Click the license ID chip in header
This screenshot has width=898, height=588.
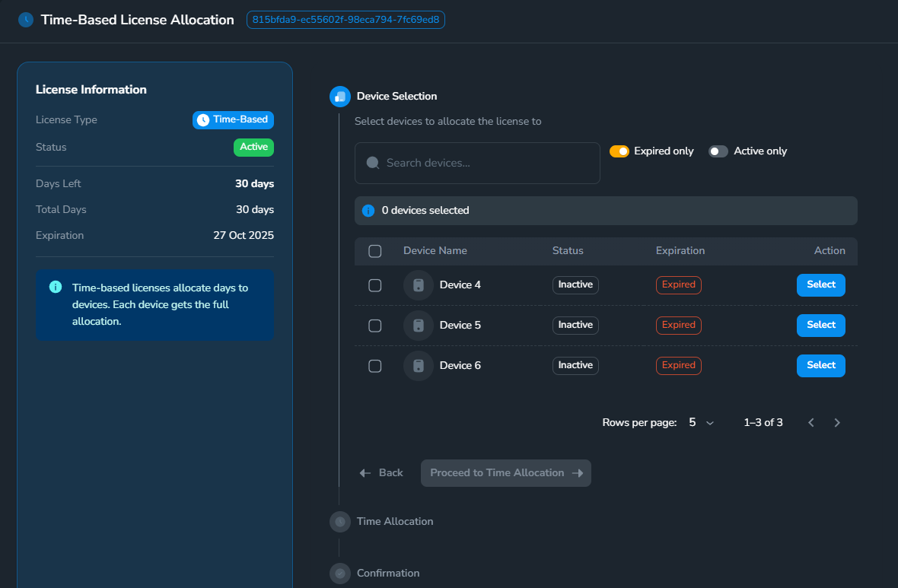346,20
